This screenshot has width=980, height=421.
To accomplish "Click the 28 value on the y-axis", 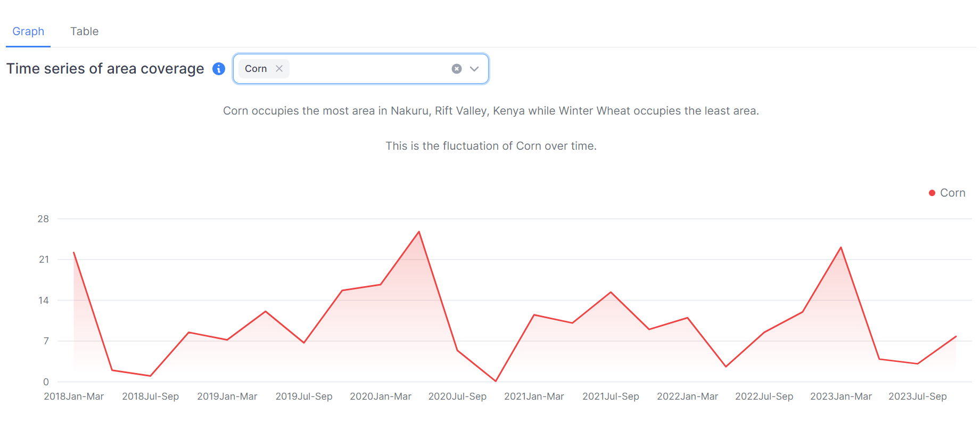I will pos(43,219).
